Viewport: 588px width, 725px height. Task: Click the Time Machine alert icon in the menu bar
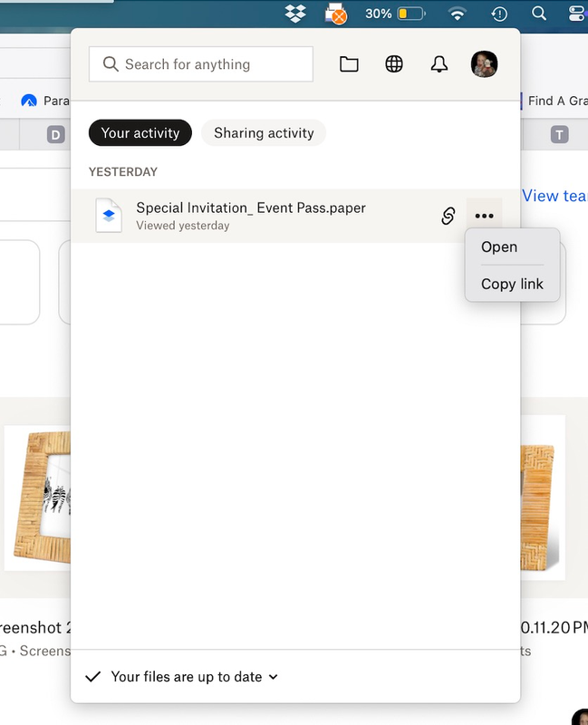pyautogui.click(x=499, y=14)
